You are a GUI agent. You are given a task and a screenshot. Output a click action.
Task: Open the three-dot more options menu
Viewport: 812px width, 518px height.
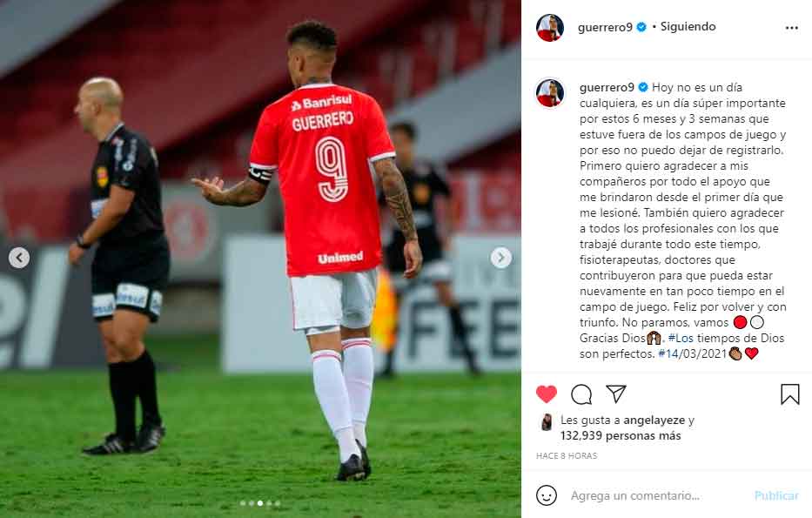point(792,28)
